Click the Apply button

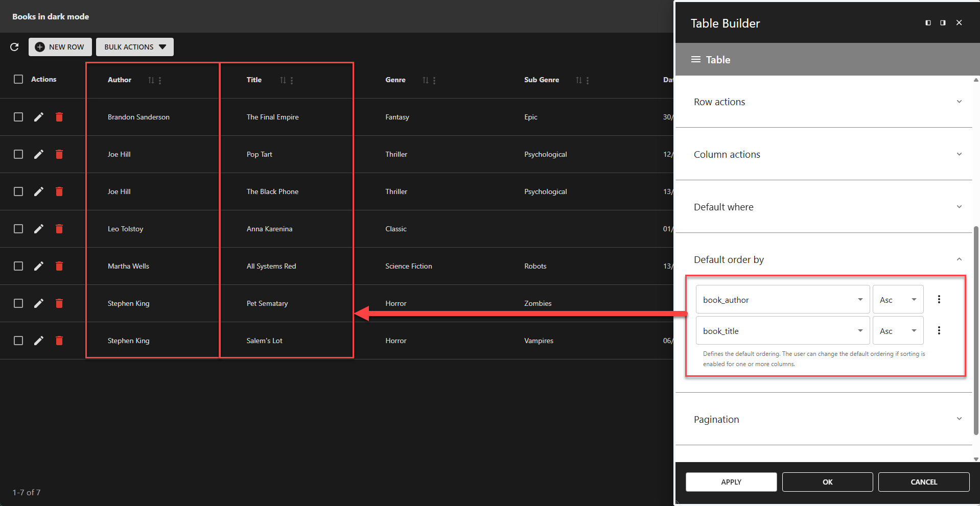coord(731,481)
